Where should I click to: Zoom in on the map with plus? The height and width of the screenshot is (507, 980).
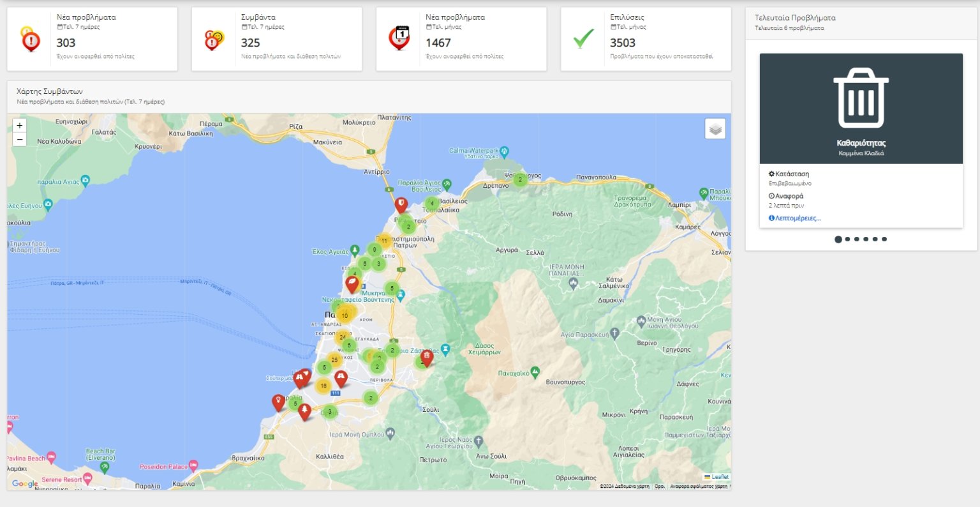(x=20, y=126)
